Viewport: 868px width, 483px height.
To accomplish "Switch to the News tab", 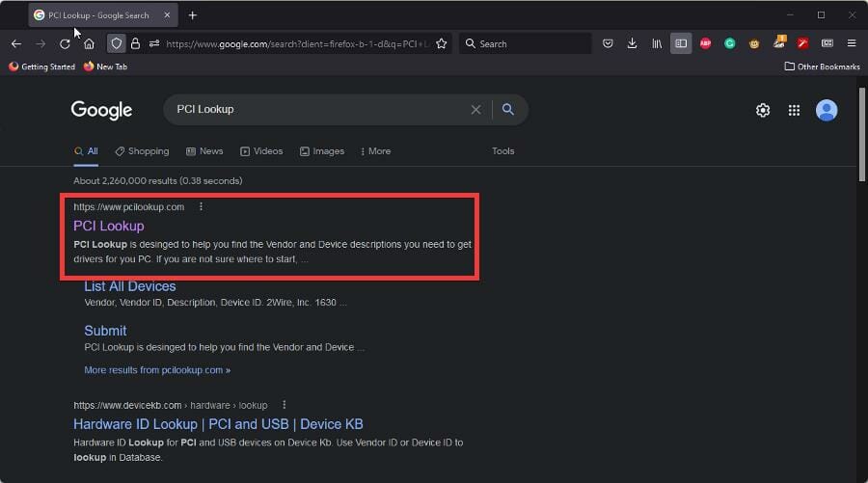I will point(204,151).
